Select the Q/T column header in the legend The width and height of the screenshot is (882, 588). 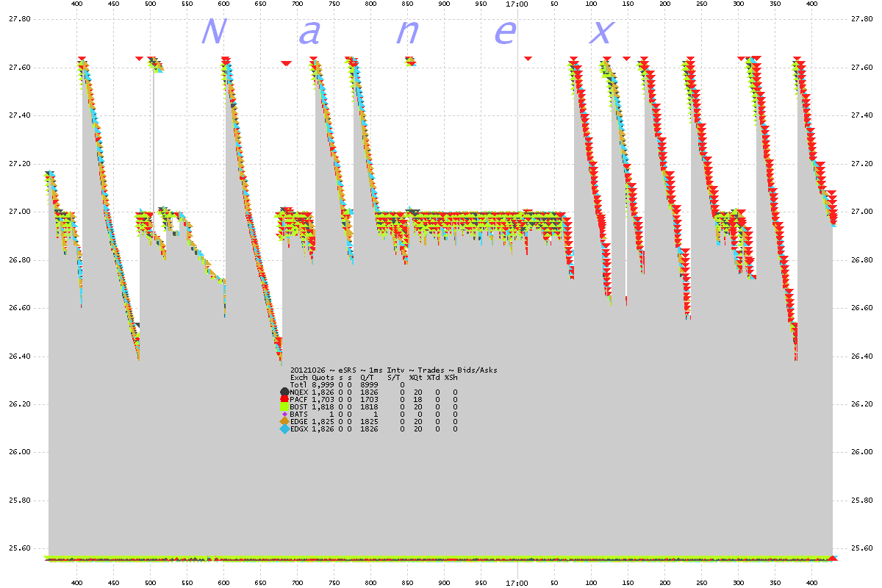click(367, 377)
